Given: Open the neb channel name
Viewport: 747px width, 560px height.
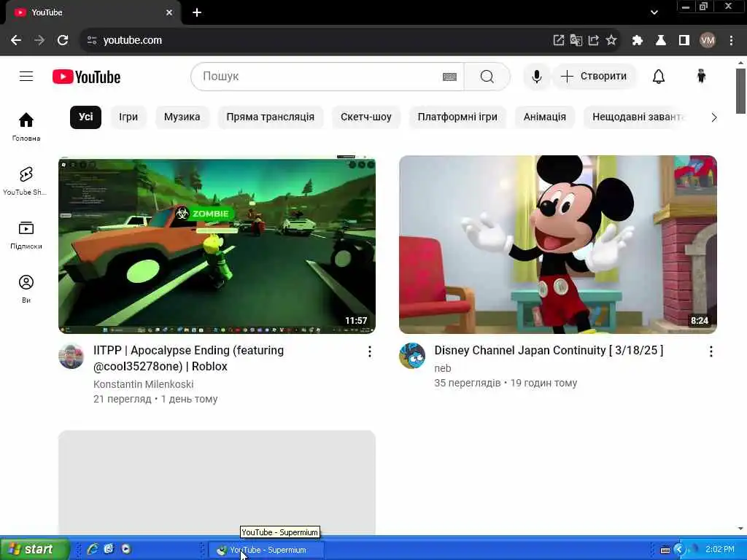Looking at the screenshot, I should [x=443, y=368].
